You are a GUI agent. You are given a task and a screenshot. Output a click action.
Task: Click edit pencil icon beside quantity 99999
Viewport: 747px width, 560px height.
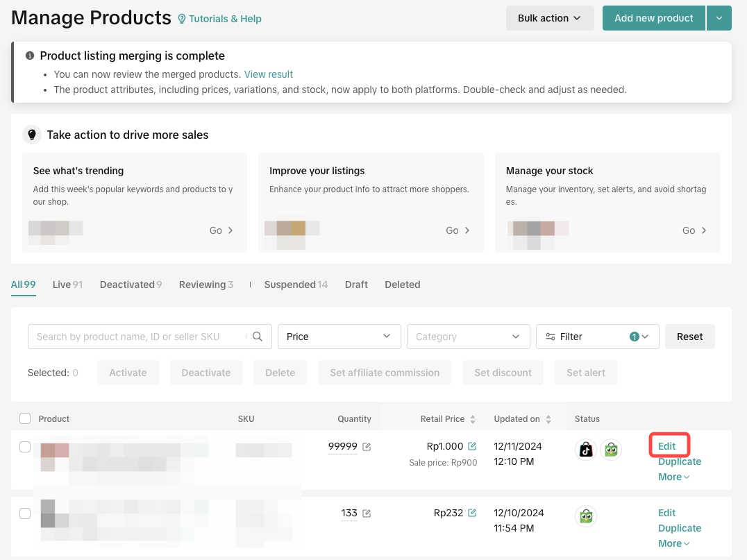367,447
